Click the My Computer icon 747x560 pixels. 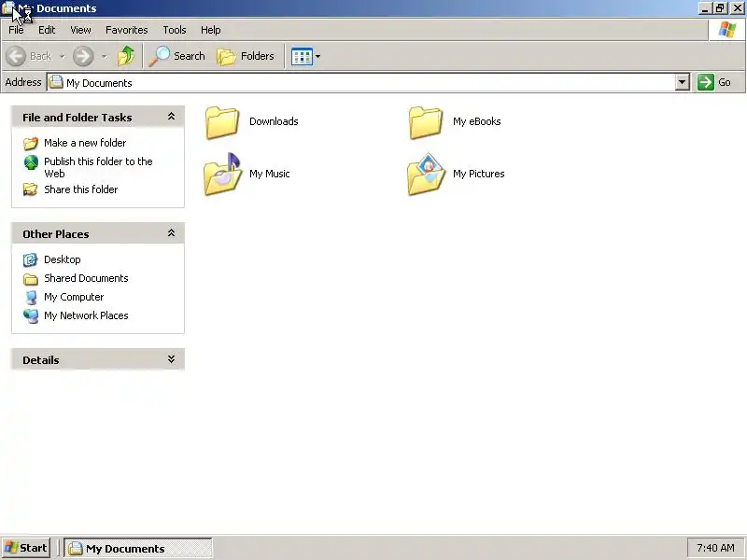(x=31, y=298)
